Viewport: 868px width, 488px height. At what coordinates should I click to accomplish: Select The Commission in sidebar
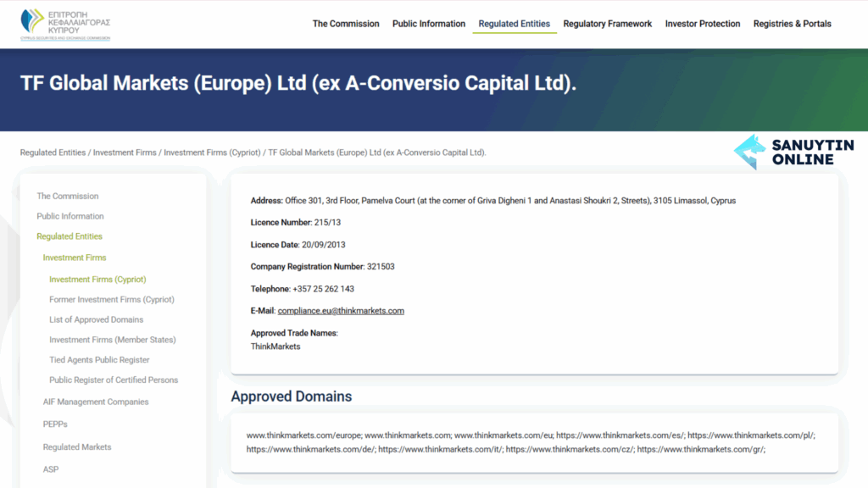[68, 196]
